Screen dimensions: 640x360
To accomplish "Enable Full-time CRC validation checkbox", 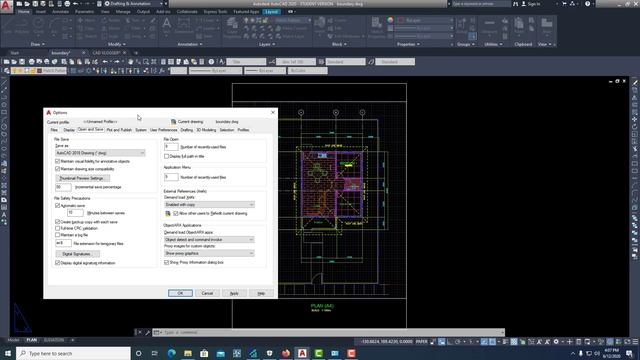I will tap(58, 229).
